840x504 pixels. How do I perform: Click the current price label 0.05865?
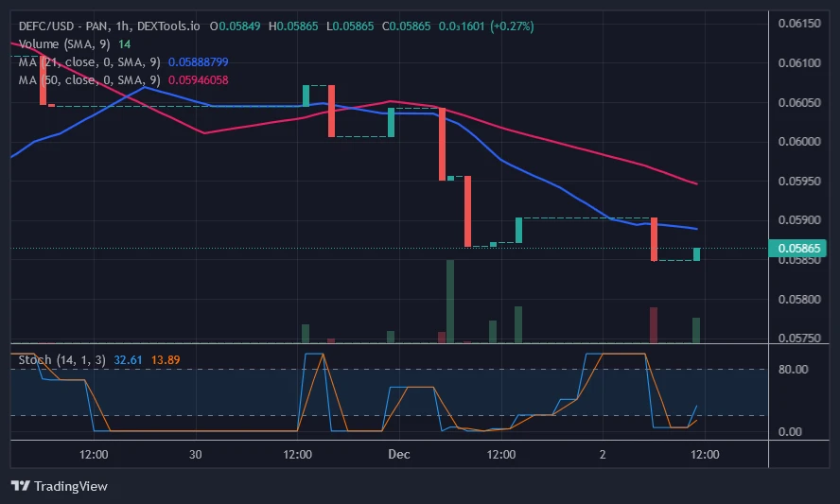799,249
